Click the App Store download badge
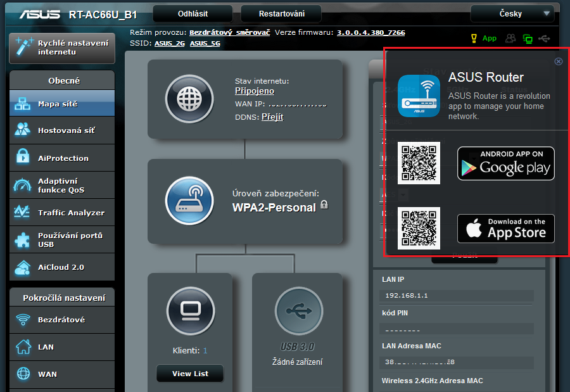The width and height of the screenshot is (570, 392). click(x=505, y=229)
